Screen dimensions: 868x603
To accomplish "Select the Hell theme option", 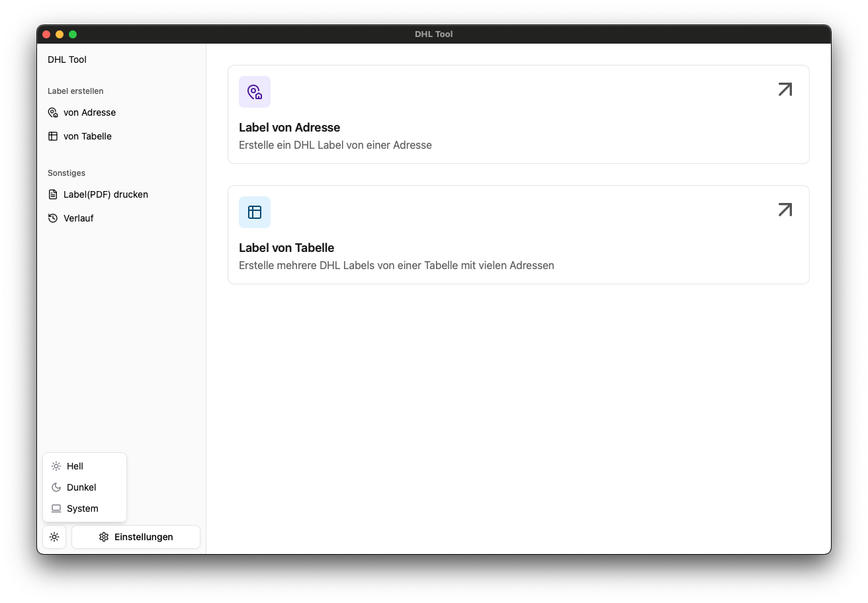I will click(x=85, y=466).
